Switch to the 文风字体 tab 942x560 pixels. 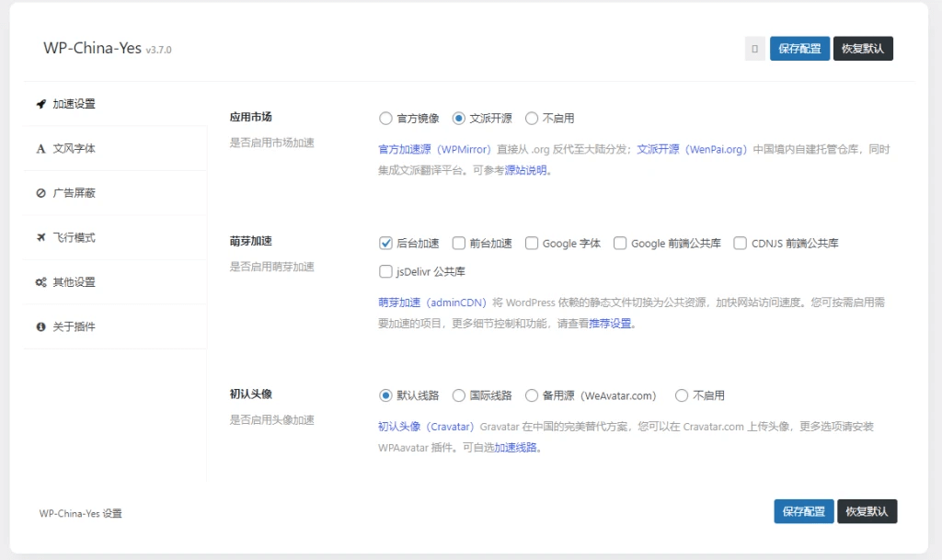point(115,148)
